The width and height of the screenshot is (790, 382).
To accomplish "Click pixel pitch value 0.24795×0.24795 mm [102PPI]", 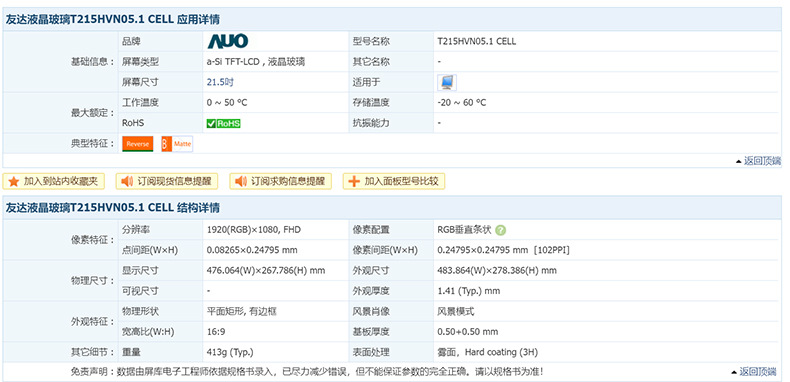I will (x=503, y=250).
